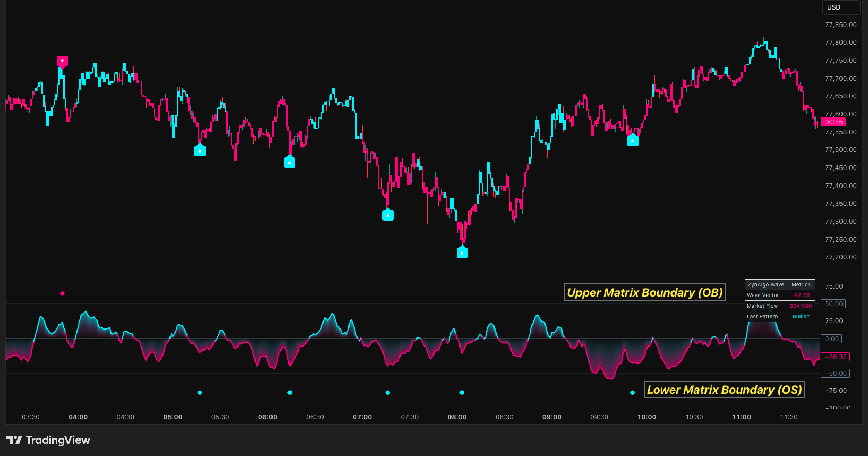Image resolution: width=868 pixels, height=456 pixels.
Task: Click the cyan oversold dot below the 05:15 dip
Action: pyautogui.click(x=200, y=393)
